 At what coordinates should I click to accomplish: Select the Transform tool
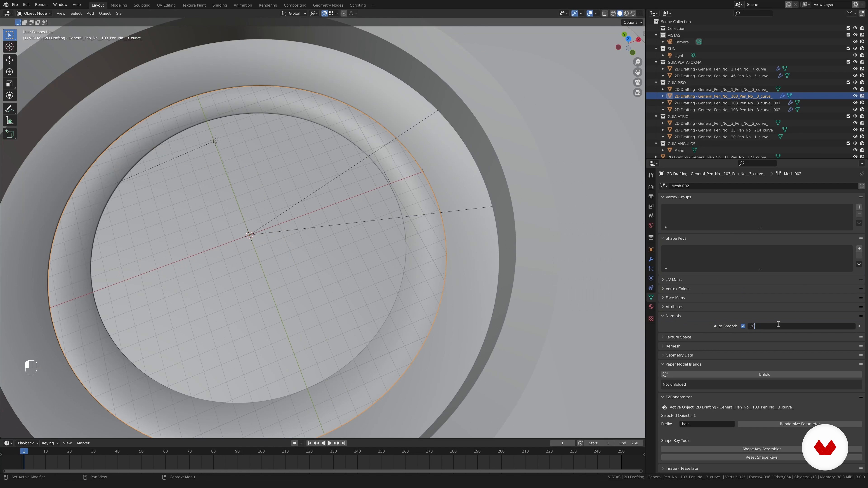9,95
